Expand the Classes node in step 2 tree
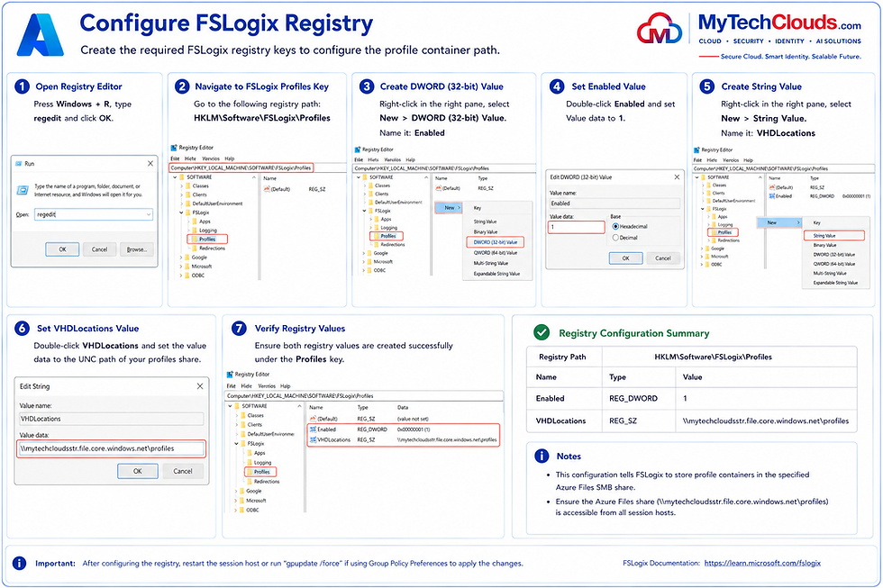The height and width of the screenshot is (588, 883). (x=181, y=185)
